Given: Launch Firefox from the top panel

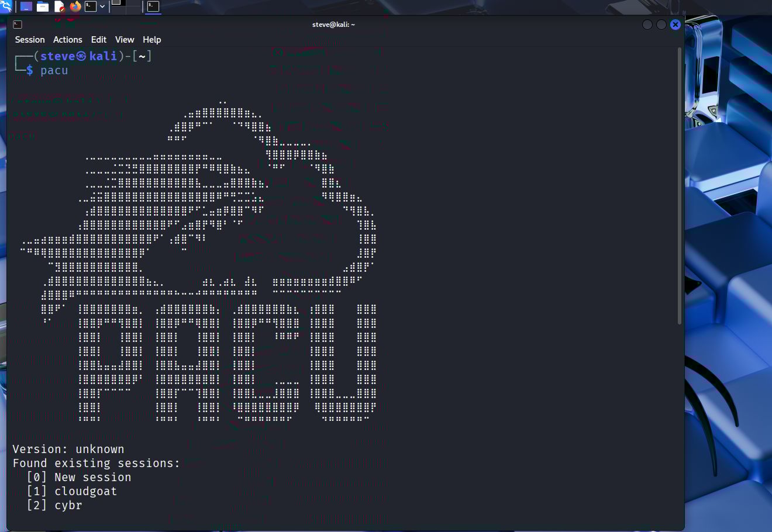Looking at the screenshot, I should coord(75,6).
